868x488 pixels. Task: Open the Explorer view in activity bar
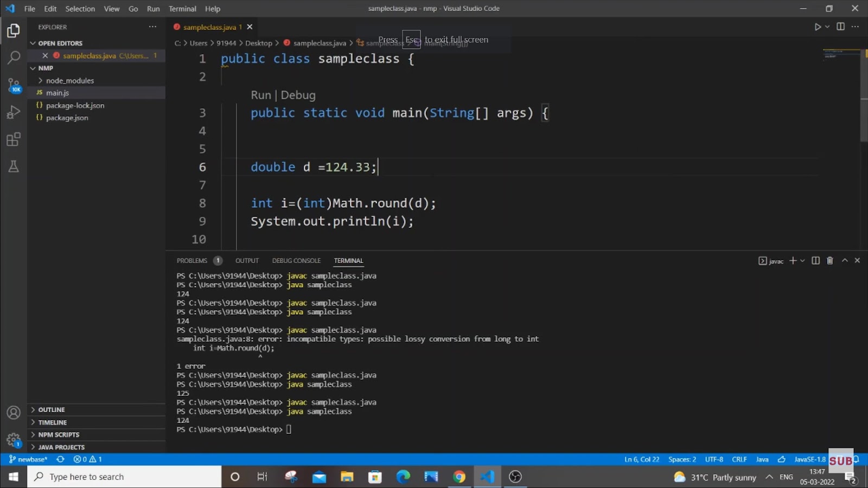14,31
